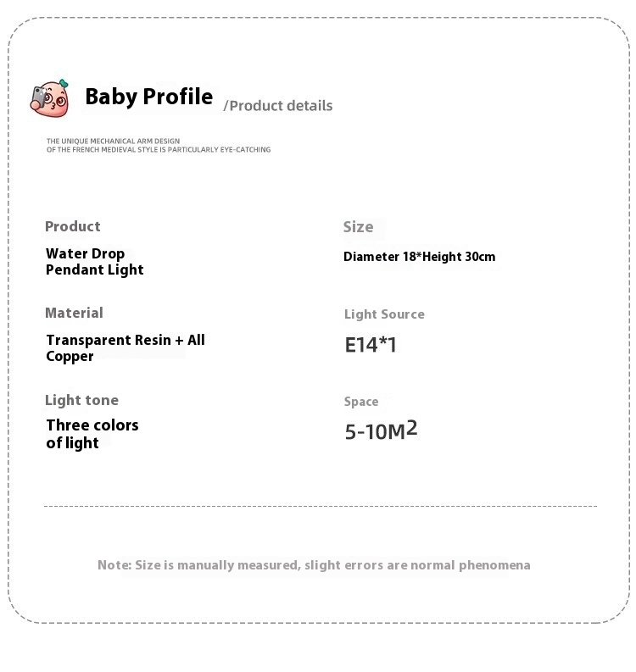Select the Water Drop Pendant Light text
The width and height of the screenshot is (636, 672).
click(x=94, y=262)
